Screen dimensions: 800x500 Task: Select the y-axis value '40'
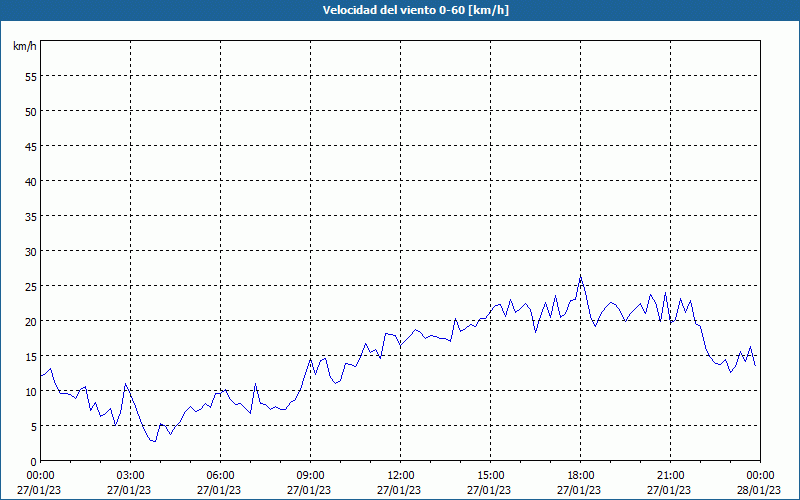tap(31, 182)
